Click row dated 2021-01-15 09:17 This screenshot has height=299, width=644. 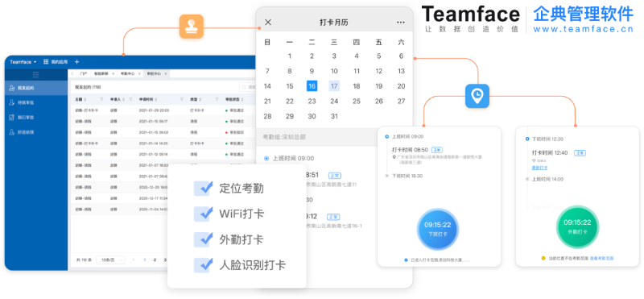(x=163, y=122)
